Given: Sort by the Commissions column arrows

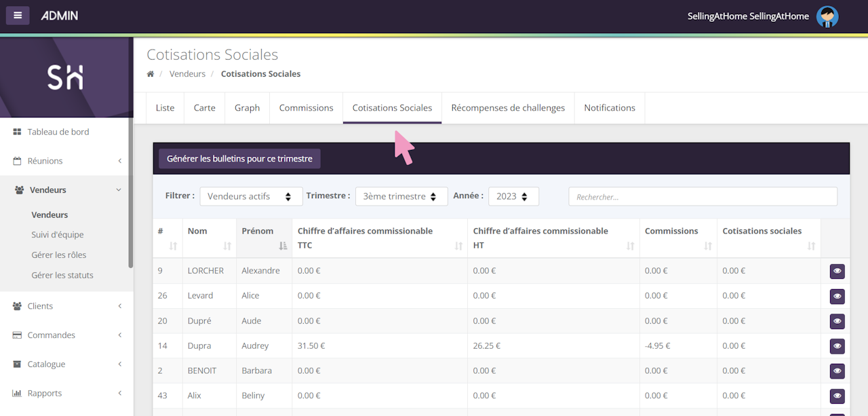Looking at the screenshot, I should pyautogui.click(x=708, y=246).
